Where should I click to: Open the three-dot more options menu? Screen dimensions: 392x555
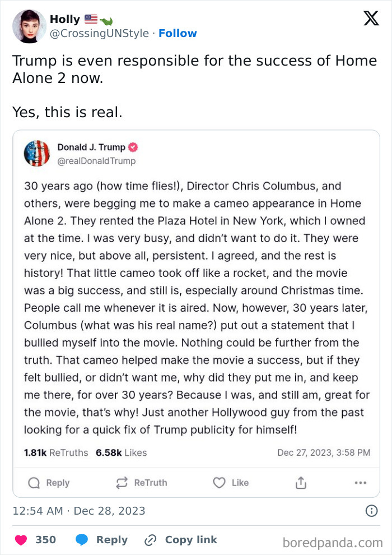[x=361, y=483]
